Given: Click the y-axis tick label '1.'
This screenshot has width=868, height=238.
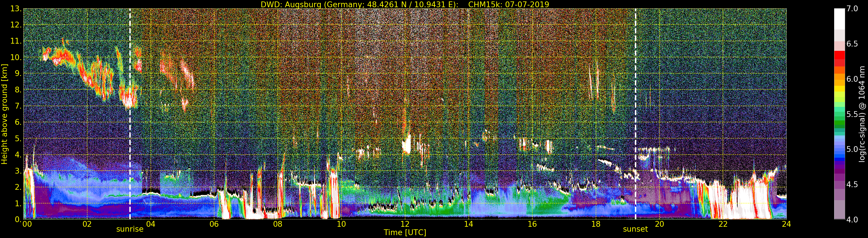Looking at the screenshot, I should coord(18,203).
